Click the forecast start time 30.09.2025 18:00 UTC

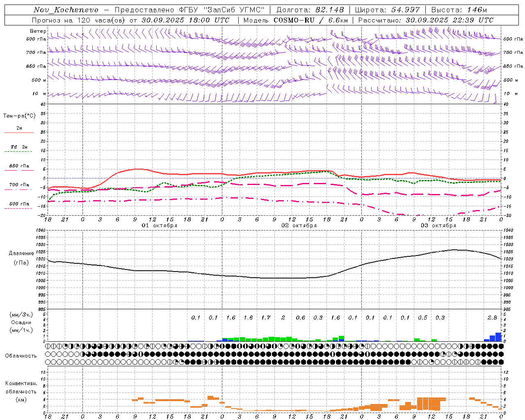(x=185, y=20)
